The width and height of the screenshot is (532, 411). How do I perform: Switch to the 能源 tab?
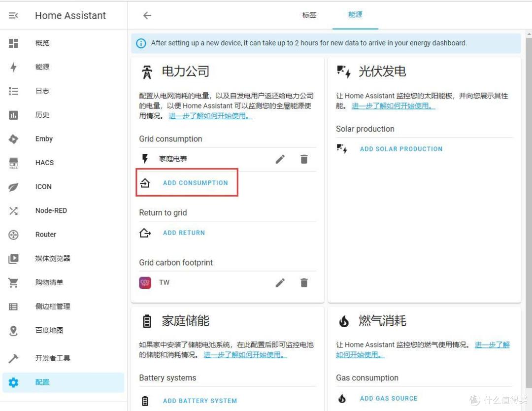tap(355, 15)
